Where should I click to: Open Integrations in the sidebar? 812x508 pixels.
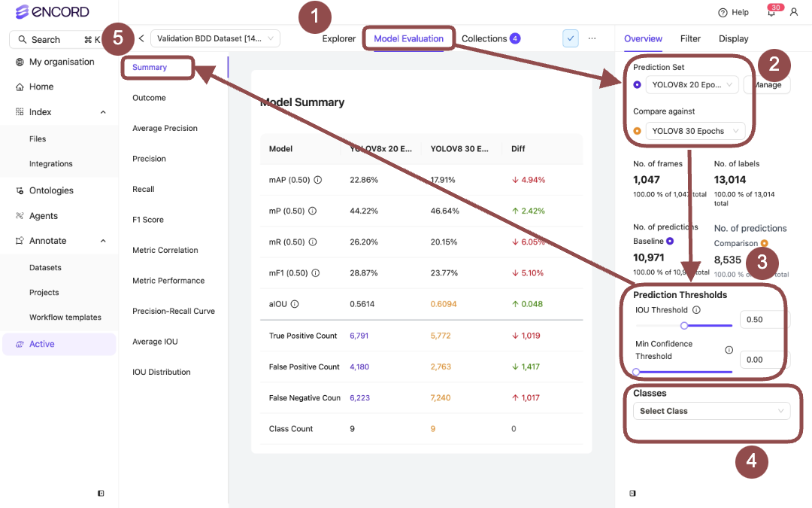[x=51, y=164]
